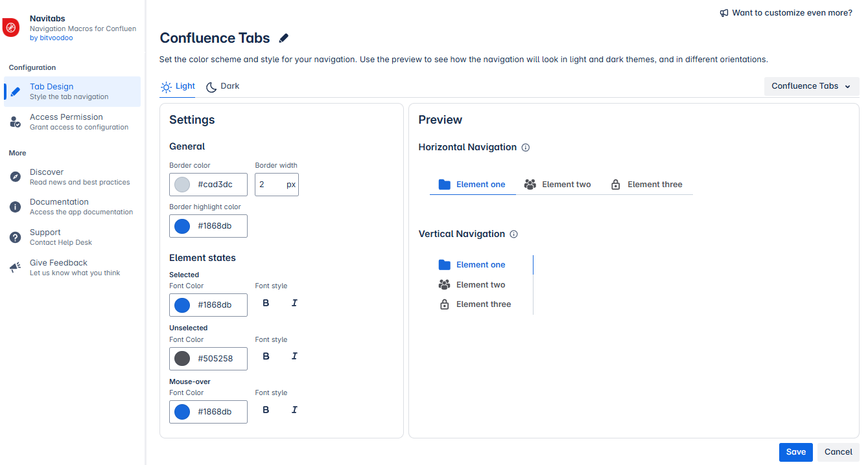Click the Navitabs compass logo icon
Image resolution: width=868 pixels, height=465 pixels.
pyautogui.click(x=11, y=28)
